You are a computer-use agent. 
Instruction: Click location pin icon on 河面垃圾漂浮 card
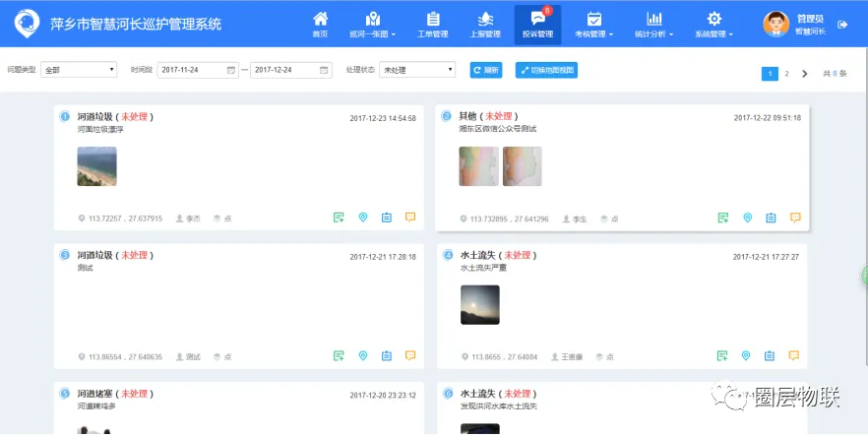click(x=363, y=218)
